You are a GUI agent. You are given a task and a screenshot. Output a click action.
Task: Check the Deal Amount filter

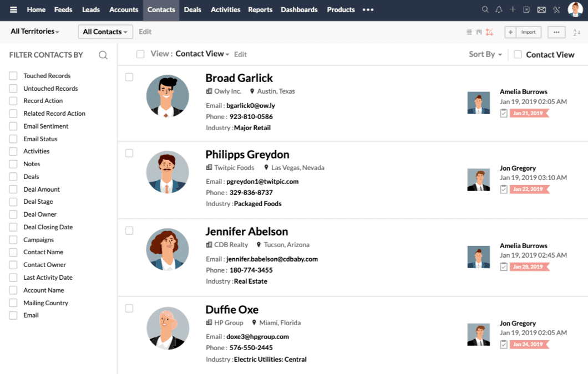coord(13,189)
